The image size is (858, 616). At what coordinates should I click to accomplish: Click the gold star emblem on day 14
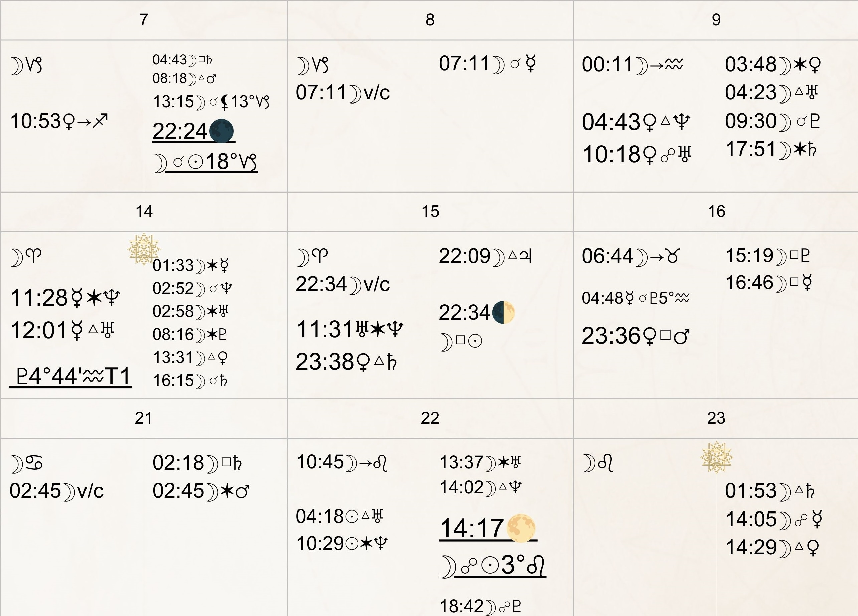pos(144,250)
